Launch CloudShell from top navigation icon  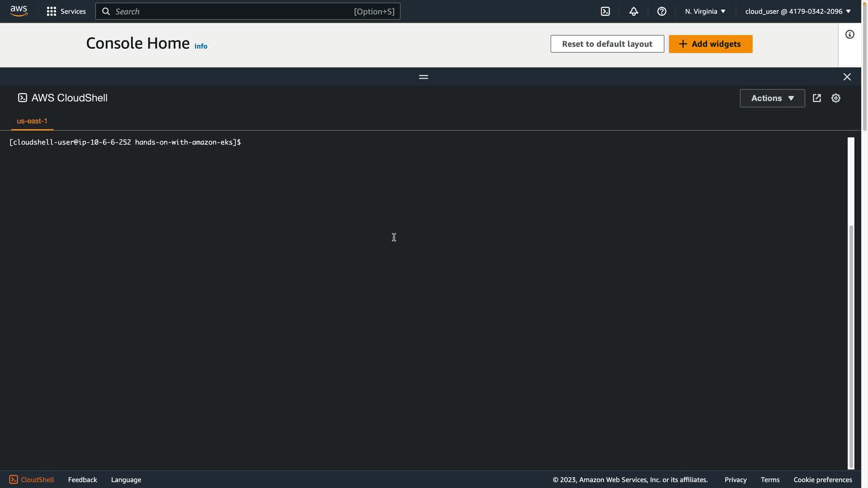pos(605,11)
